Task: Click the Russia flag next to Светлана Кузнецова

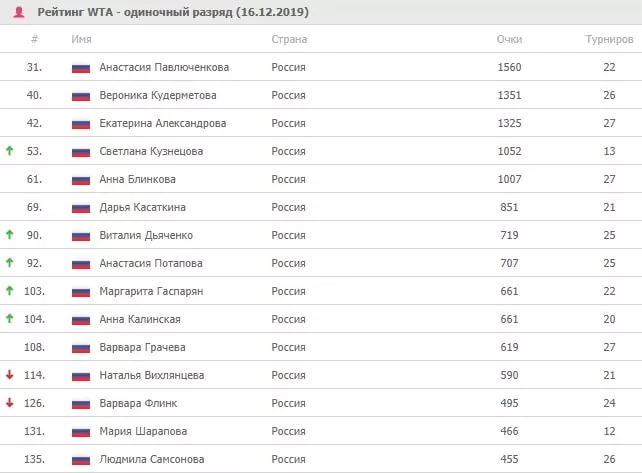Action: [81, 152]
